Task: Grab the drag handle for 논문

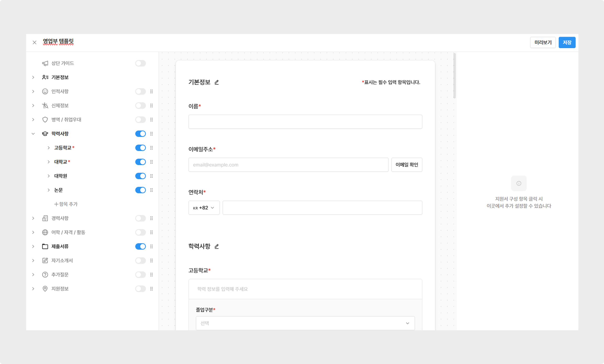Action: (x=151, y=190)
